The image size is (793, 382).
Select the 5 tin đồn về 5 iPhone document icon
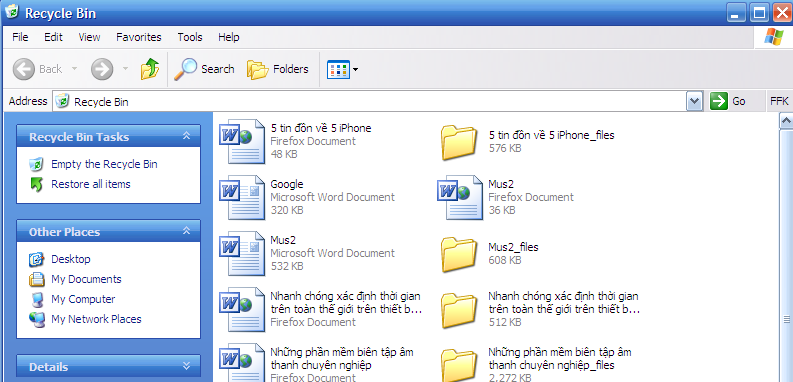point(242,141)
